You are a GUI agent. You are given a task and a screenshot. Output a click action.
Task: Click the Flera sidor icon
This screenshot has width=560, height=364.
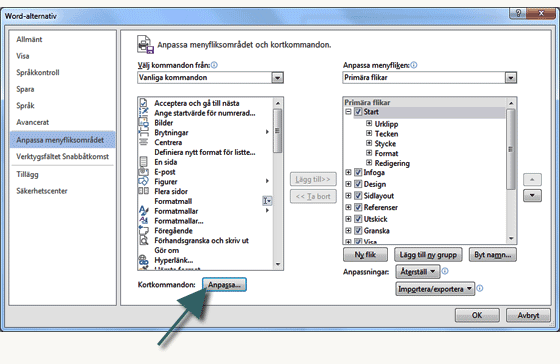(x=144, y=191)
